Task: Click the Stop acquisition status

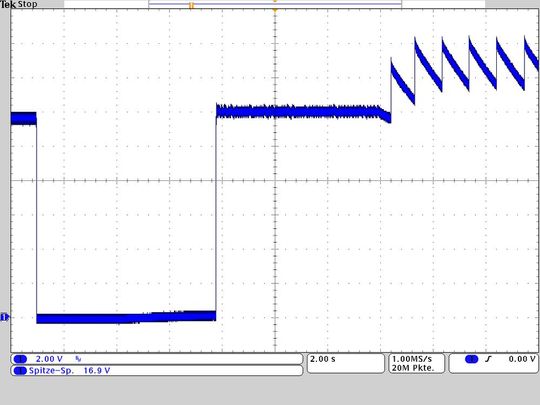Action: pyautogui.click(x=27, y=4)
